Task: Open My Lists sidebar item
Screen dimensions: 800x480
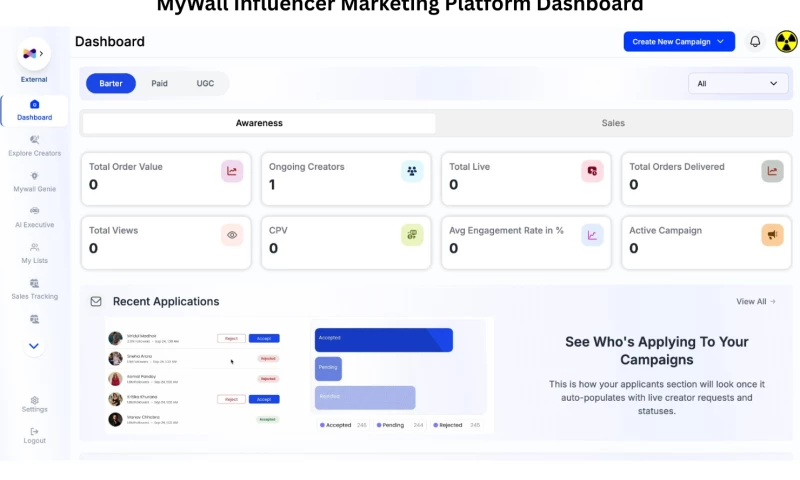Action: tap(34, 253)
